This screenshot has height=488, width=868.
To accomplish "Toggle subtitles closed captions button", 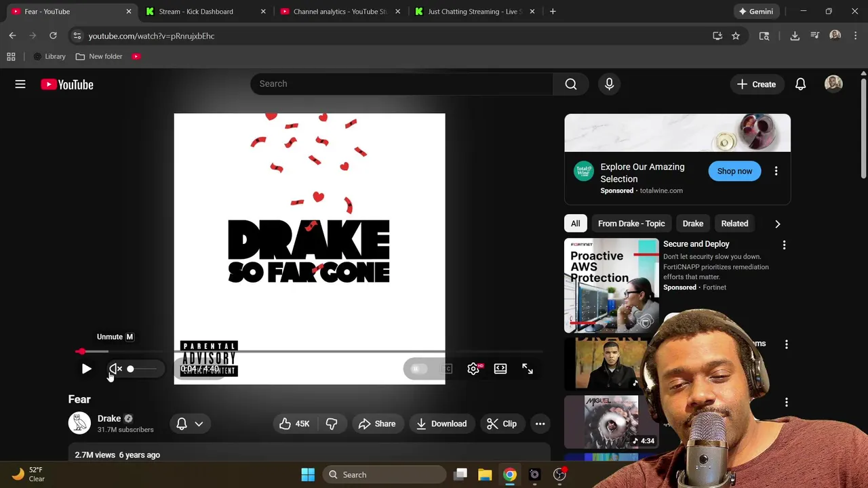I will coord(447,369).
